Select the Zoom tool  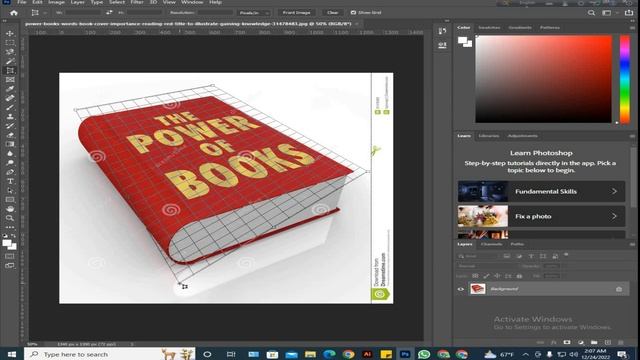point(10,218)
